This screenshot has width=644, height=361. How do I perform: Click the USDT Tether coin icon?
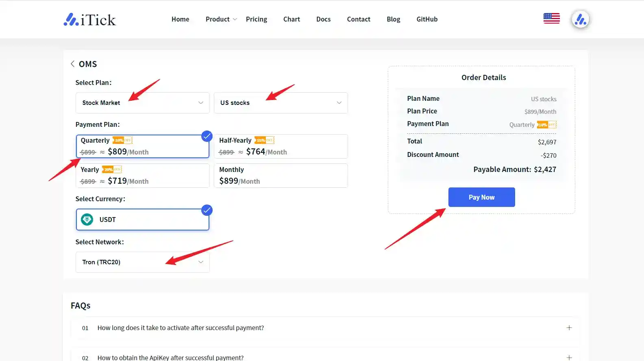(x=87, y=220)
